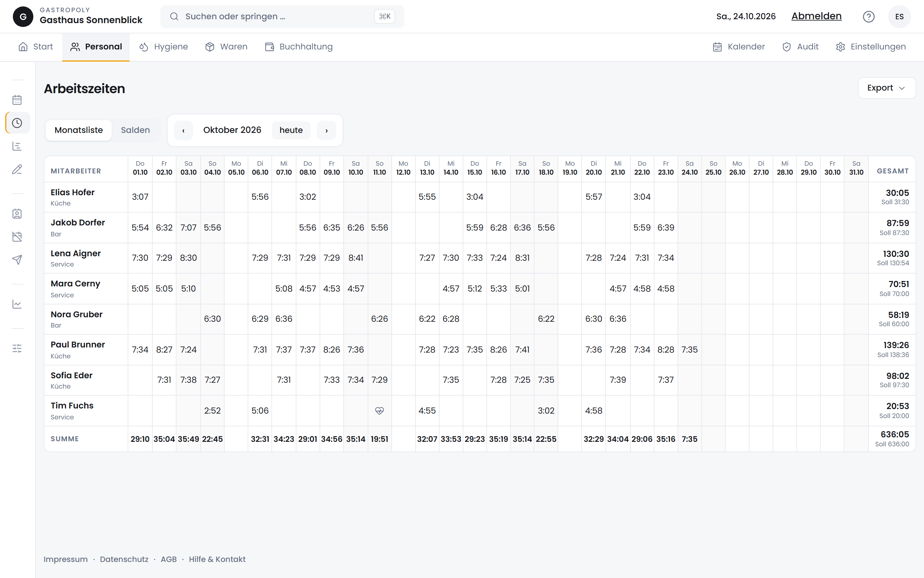924x578 pixels.
Task: Click Paul Brunner's 7:35 entry on 24.10
Action: point(689,349)
